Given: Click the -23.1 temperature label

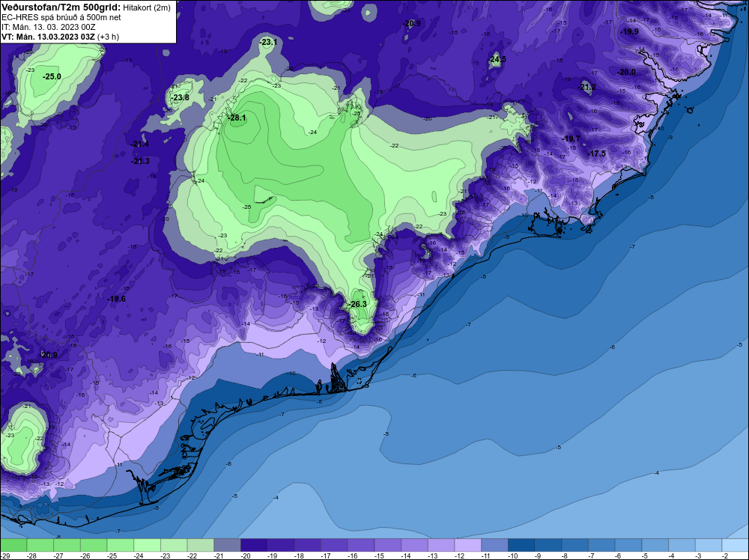Looking at the screenshot, I should click(x=268, y=42).
